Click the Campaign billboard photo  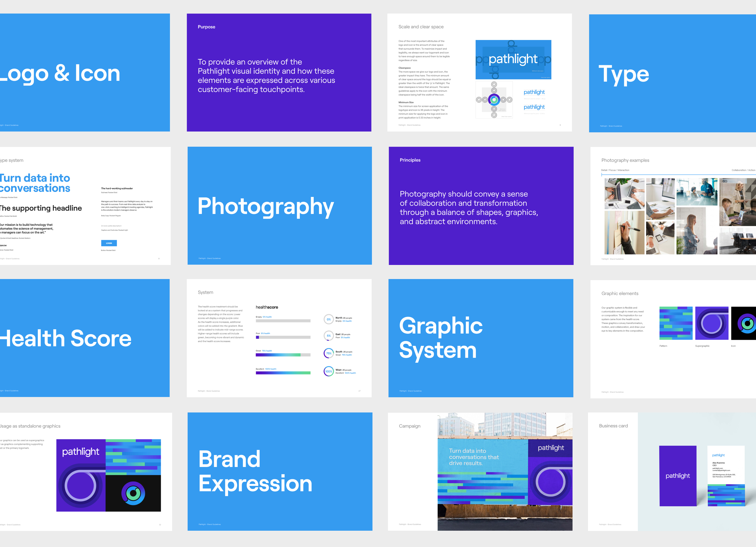(505, 471)
